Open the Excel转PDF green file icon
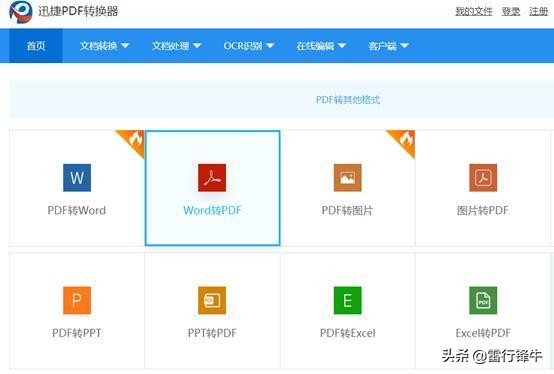The image size is (554, 374). coord(483,300)
